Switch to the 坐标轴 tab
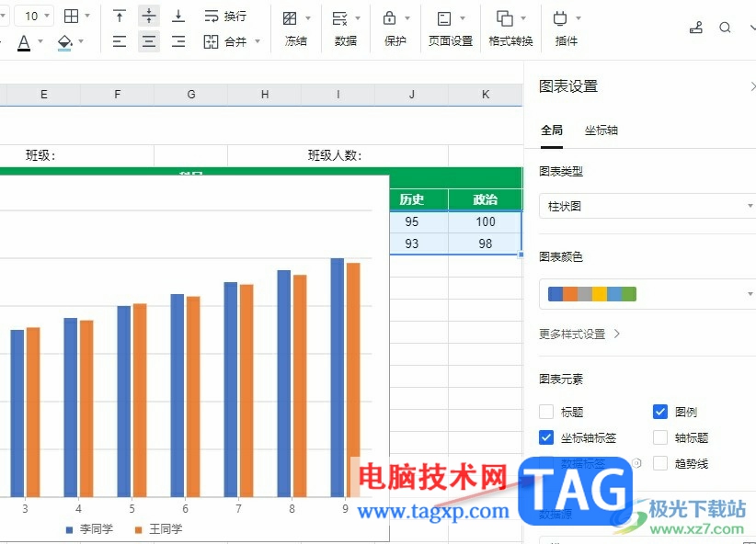 [601, 130]
